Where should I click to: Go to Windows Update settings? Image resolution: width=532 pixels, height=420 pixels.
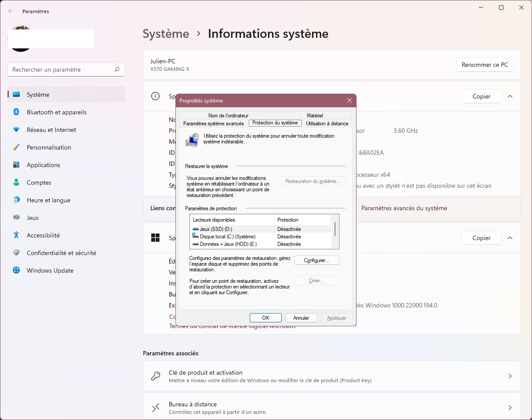[66, 270]
